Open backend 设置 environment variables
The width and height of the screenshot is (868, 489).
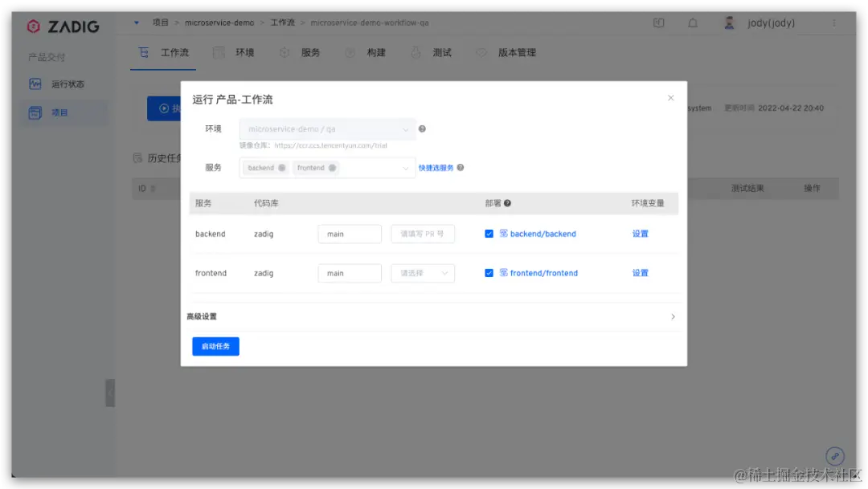(x=640, y=234)
